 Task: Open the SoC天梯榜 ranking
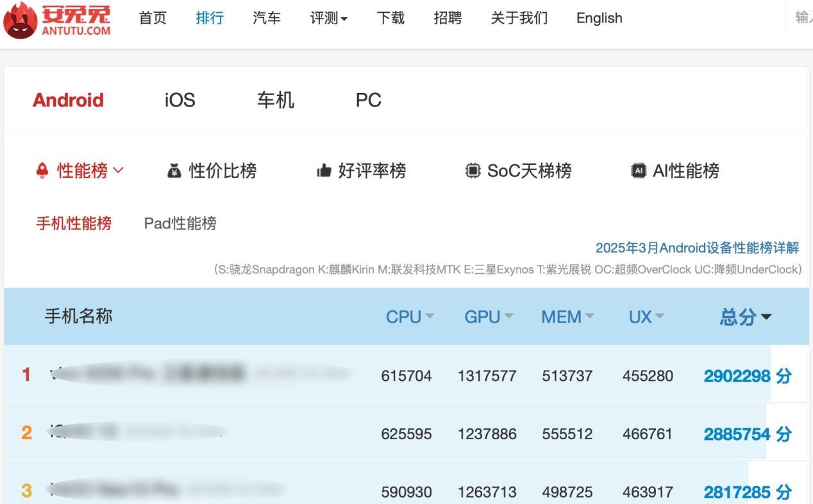tap(530, 171)
